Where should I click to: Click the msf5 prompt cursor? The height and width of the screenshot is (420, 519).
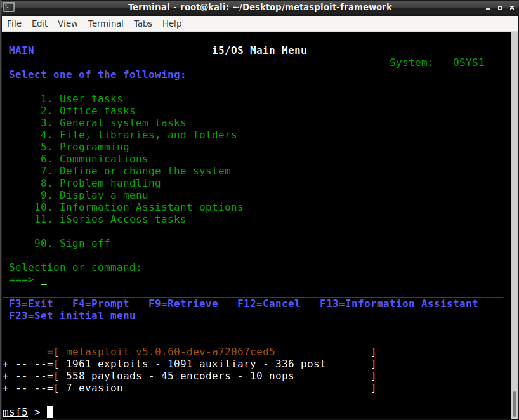50,412
